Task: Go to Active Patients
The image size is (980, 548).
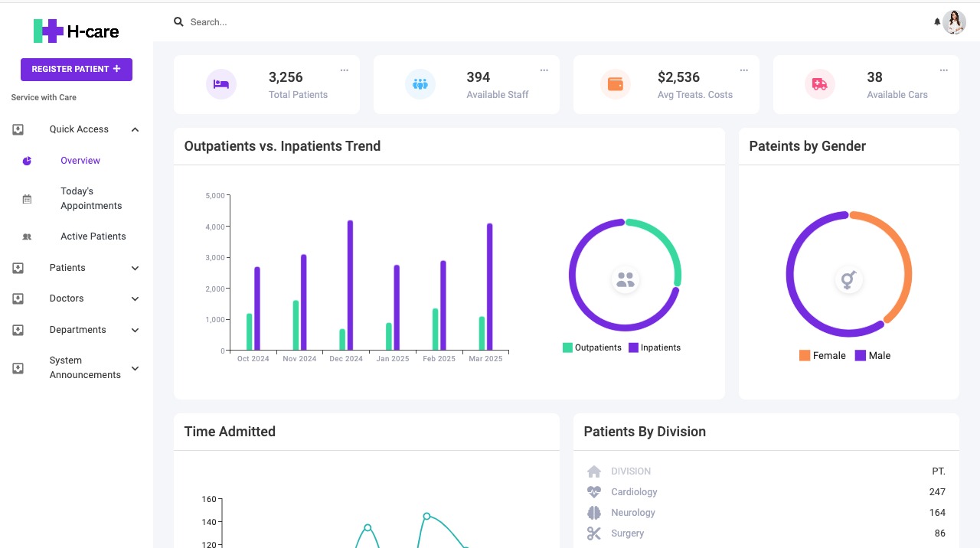Action: pos(93,236)
